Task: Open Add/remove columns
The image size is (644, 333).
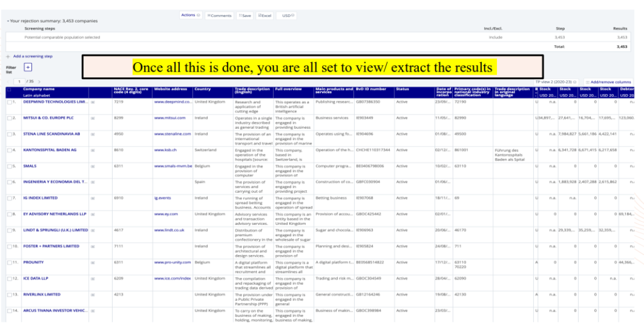Action: (x=609, y=82)
